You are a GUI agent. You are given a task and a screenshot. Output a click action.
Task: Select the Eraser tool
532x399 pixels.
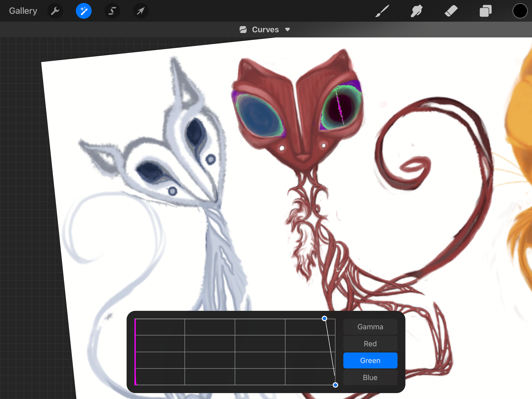451,11
